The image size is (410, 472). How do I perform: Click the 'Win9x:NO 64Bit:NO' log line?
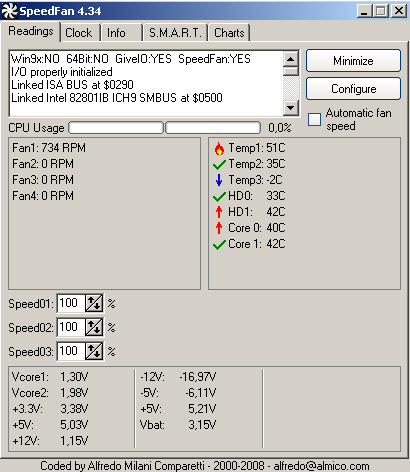pyautogui.click(x=131, y=59)
